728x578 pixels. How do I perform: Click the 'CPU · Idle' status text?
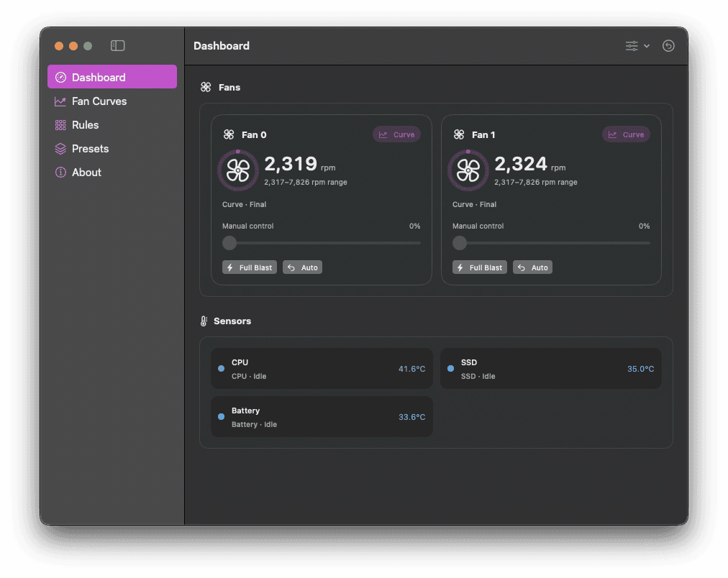click(x=249, y=376)
